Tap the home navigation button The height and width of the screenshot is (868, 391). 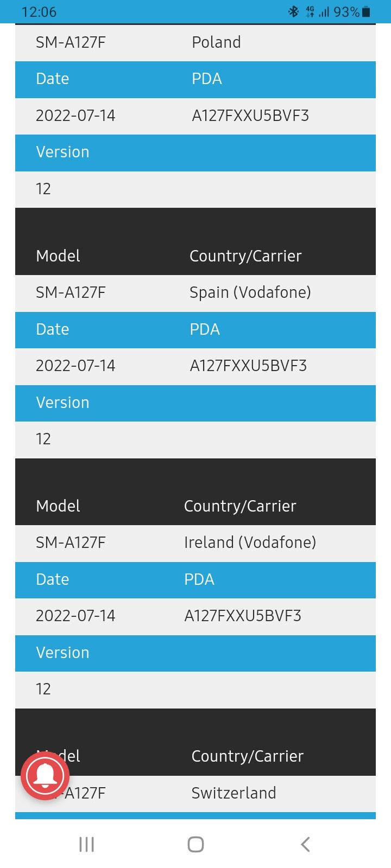click(x=195, y=844)
